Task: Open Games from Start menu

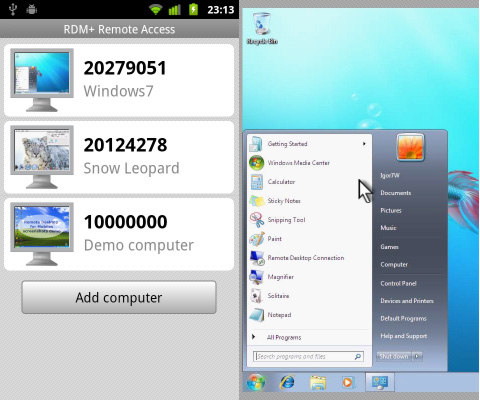Action: click(389, 247)
